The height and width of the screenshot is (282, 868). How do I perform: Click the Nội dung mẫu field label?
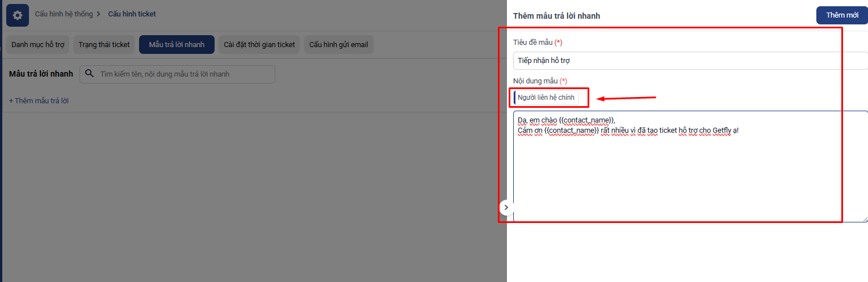(535, 81)
